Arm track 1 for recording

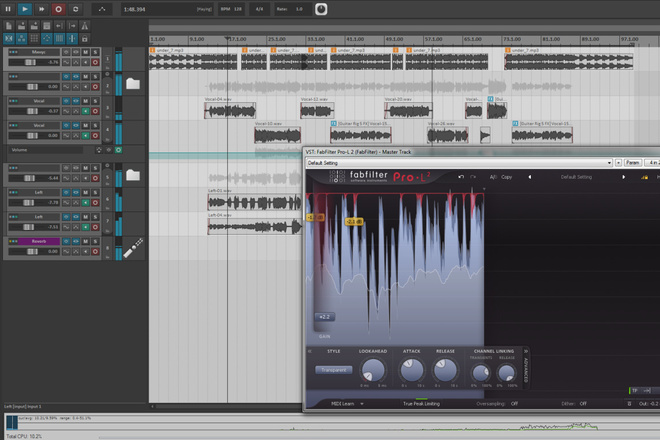tap(95, 62)
